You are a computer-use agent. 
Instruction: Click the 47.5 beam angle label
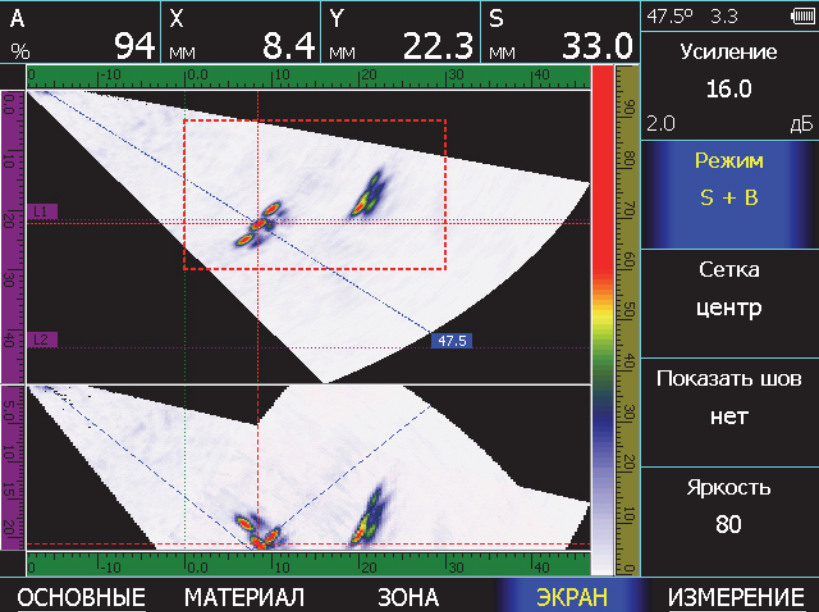451,341
